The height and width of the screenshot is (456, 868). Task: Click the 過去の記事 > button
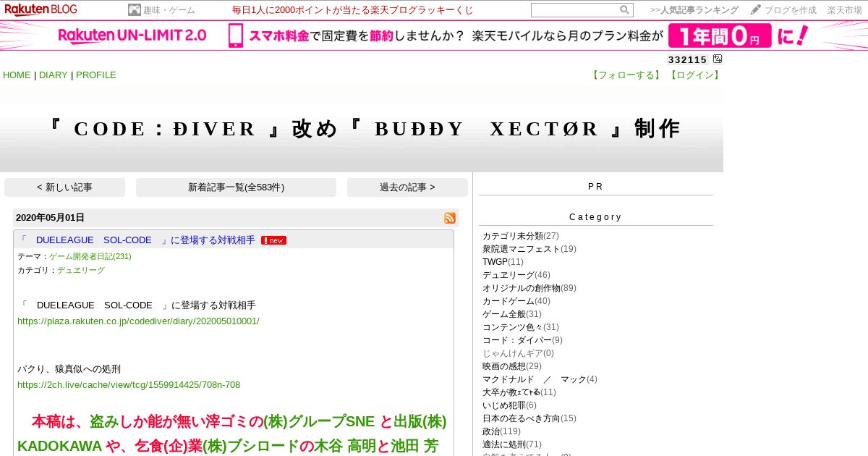(407, 187)
